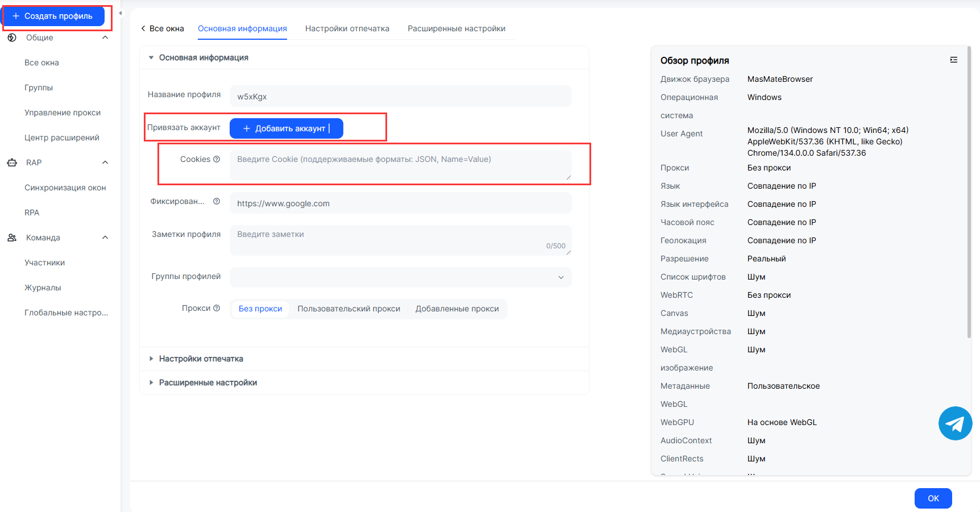The width and height of the screenshot is (980, 512).
Task: Click the Telegram support floating icon
Action: tap(955, 423)
